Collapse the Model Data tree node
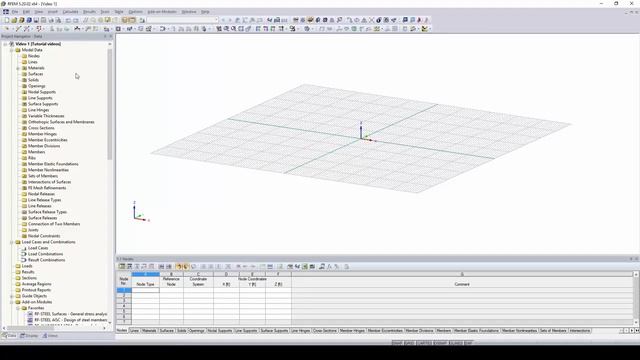 pos(12,50)
